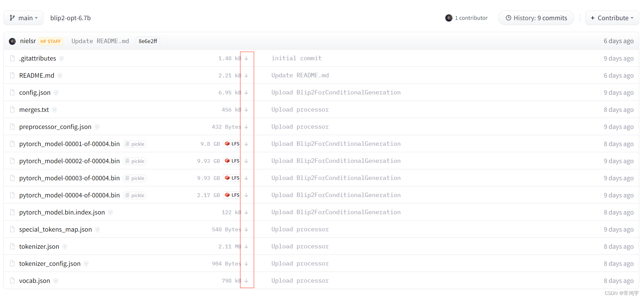Click '9 days ago' on .gitattributes row

(x=618, y=58)
